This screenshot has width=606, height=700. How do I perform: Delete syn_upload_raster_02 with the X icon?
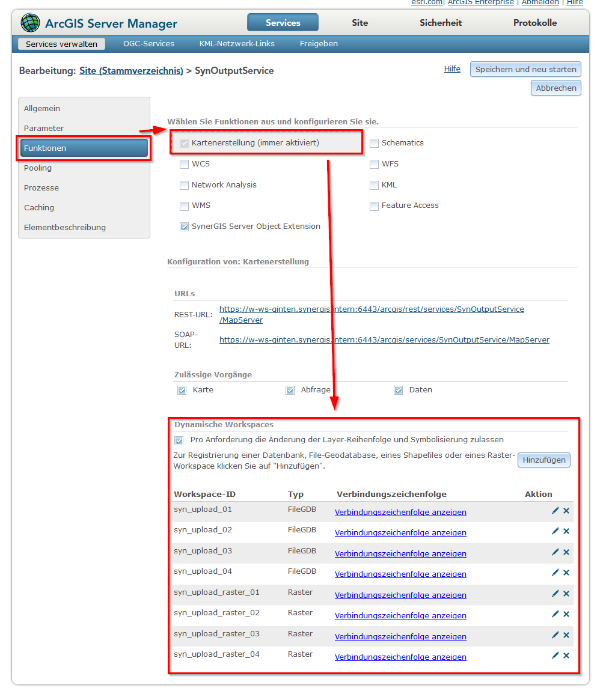pos(566,613)
